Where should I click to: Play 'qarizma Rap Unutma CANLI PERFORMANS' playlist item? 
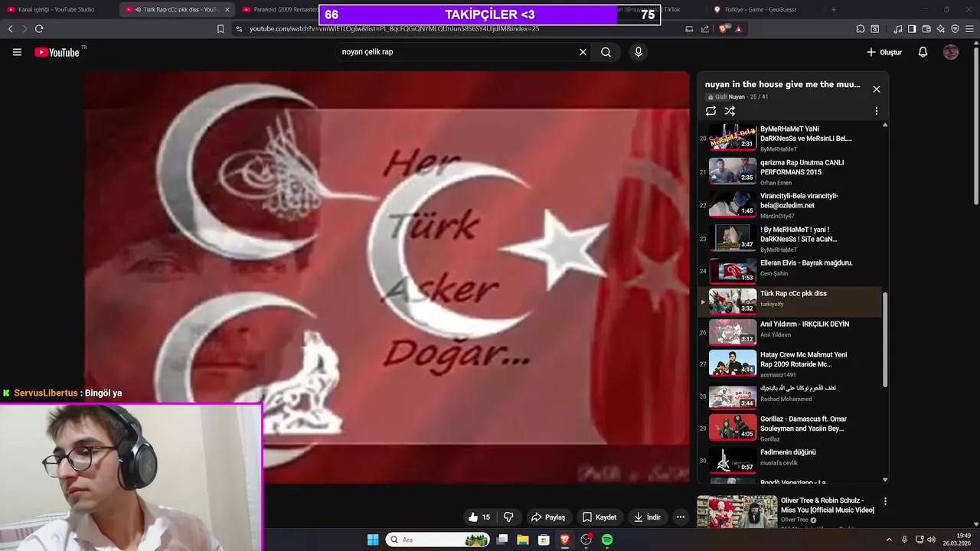(790, 171)
